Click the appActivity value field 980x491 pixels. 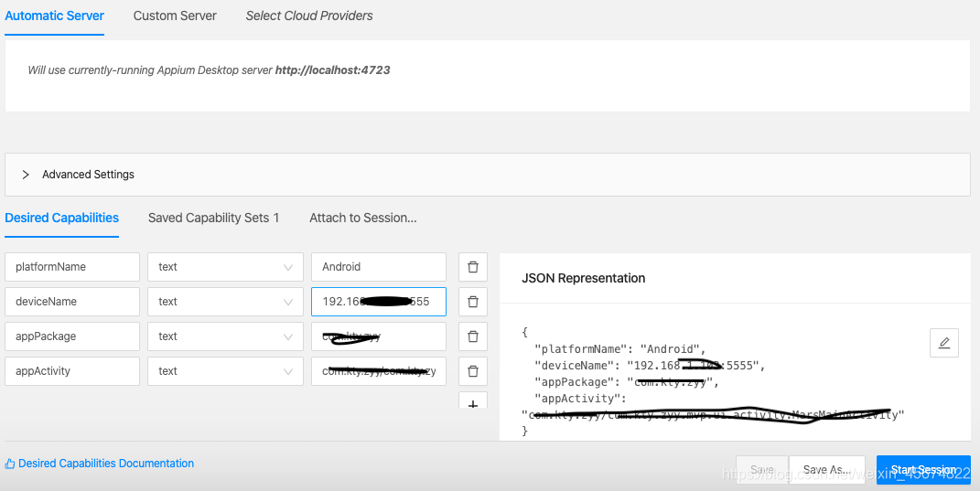pos(379,371)
